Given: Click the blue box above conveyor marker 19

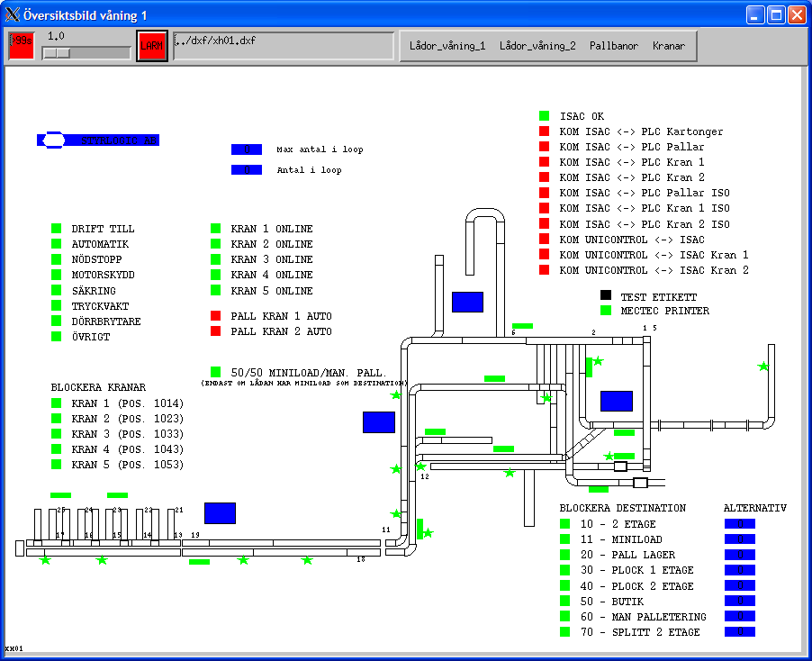Looking at the screenshot, I should [220, 512].
